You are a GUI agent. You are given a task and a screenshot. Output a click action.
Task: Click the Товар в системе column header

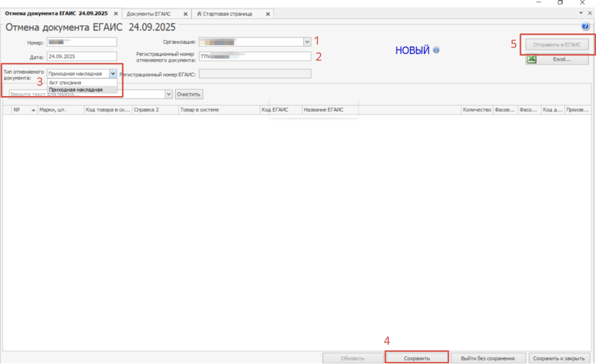coord(219,110)
